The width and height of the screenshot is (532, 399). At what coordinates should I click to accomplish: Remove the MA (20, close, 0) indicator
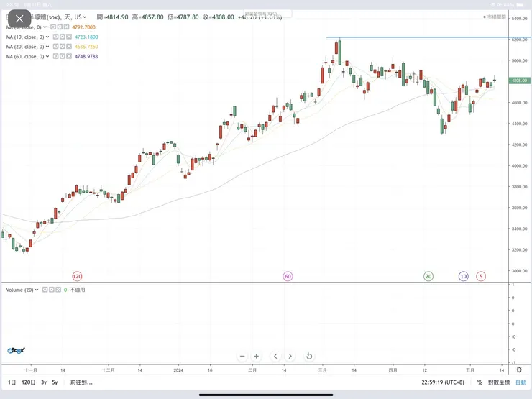pos(69,47)
